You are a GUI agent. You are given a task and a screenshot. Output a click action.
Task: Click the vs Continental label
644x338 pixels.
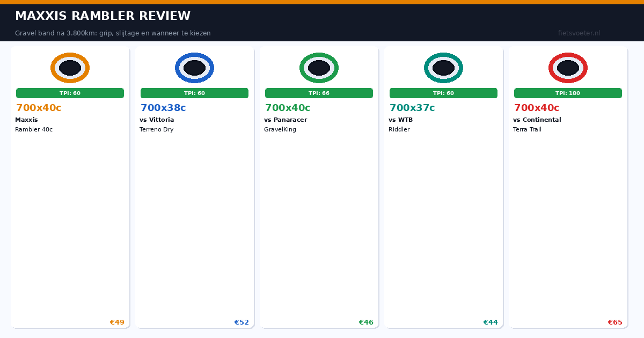coord(537,120)
